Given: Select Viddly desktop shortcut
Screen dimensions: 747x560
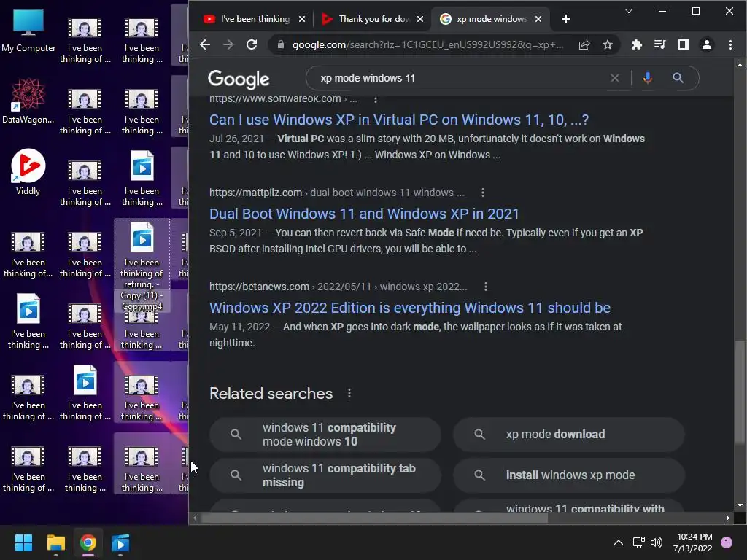Looking at the screenshot, I should point(28,172).
